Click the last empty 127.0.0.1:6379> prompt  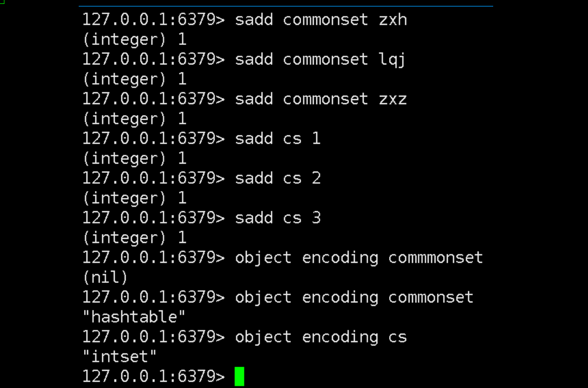[x=153, y=377]
